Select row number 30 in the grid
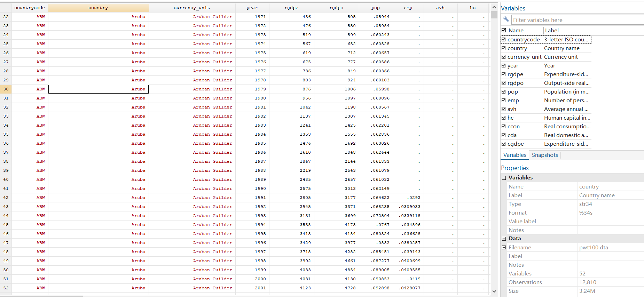The image size is (644, 297). [x=6, y=89]
